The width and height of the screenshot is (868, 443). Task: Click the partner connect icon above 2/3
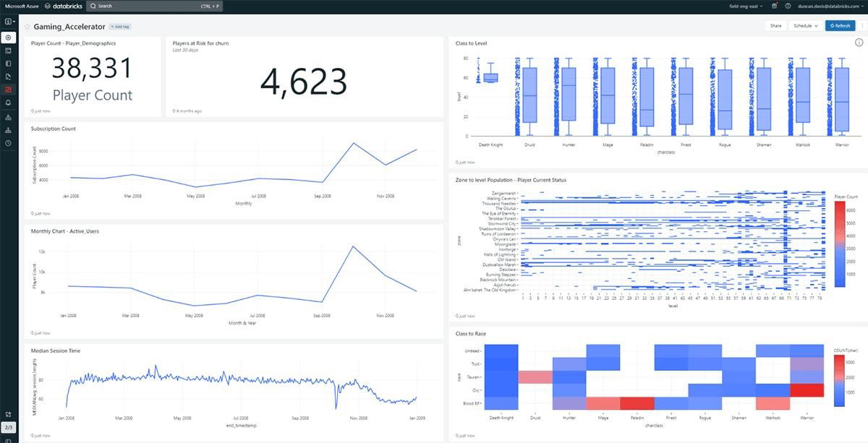tap(9, 414)
